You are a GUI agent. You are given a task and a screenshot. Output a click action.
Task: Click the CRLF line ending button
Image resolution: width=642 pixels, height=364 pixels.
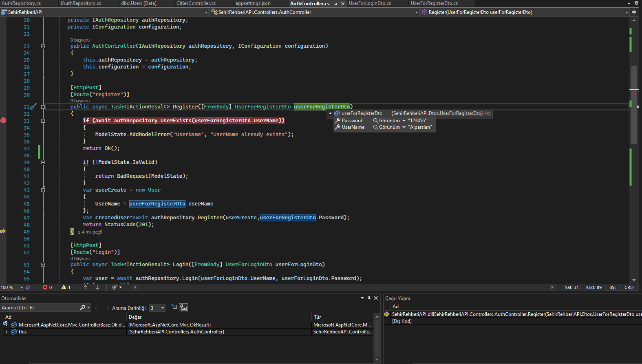(x=629, y=287)
